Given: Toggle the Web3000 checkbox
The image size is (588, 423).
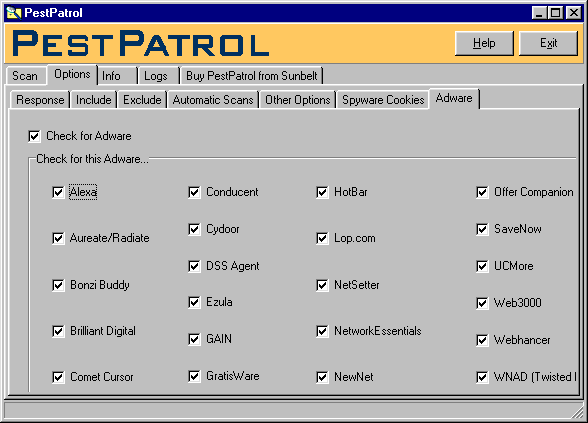Looking at the screenshot, I should point(482,303).
